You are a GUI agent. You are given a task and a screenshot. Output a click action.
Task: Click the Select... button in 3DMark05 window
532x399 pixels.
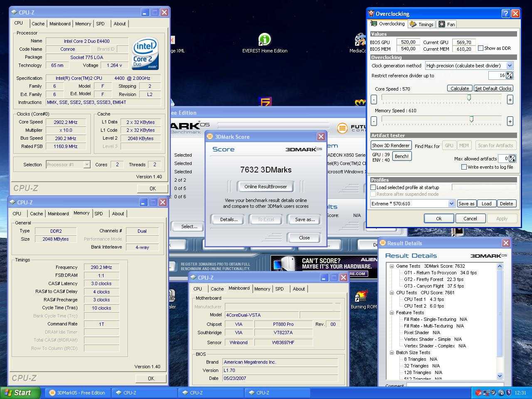[x=189, y=227]
